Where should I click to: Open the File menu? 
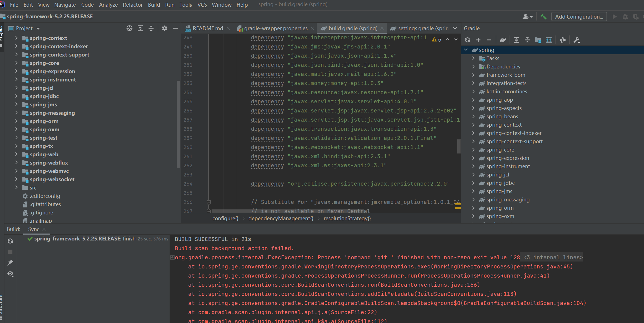coord(14,5)
